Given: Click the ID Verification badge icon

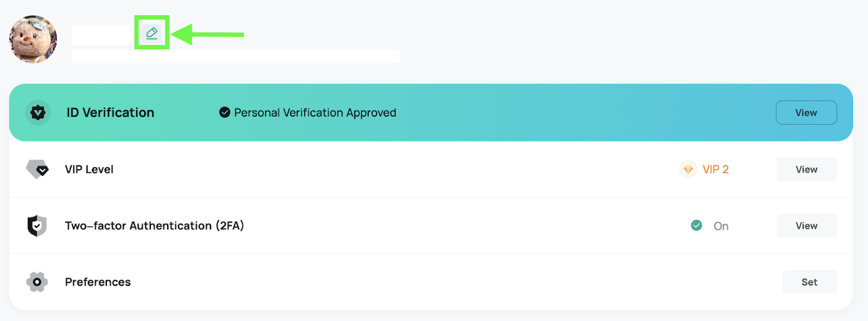Looking at the screenshot, I should point(38,113).
